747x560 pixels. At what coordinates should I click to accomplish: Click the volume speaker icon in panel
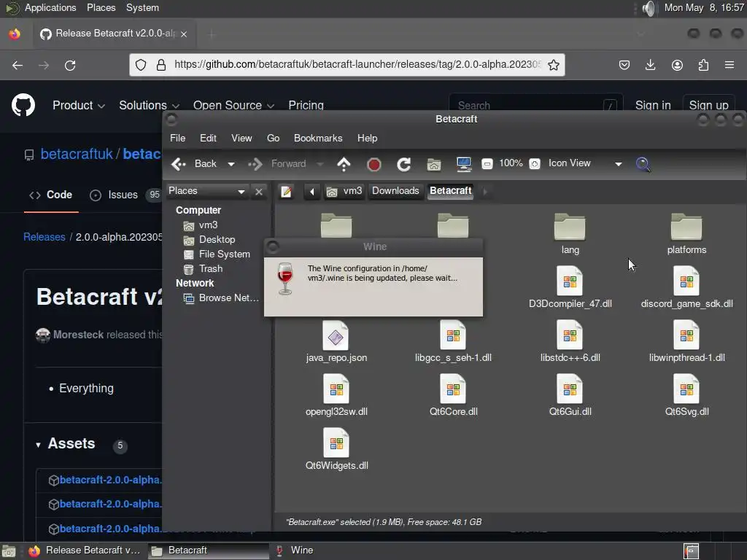[649, 8]
